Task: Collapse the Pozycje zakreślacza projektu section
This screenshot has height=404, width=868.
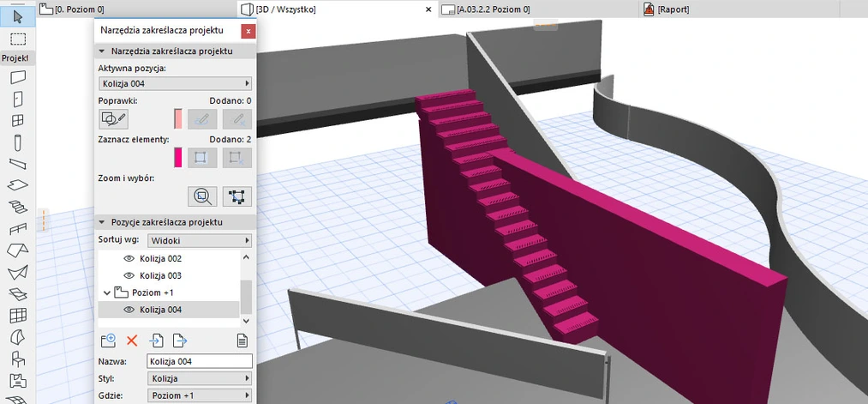Action: tap(102, 222)
